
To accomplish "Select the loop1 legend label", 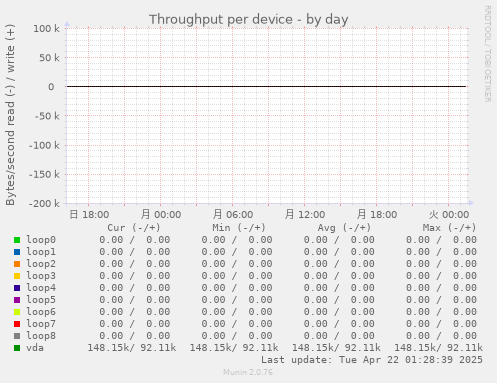I will (x=41, y=252).
